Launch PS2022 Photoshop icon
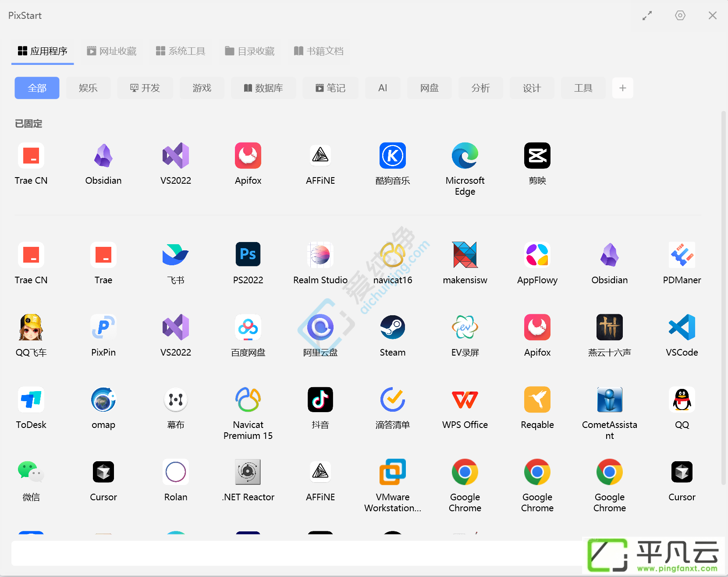 [x=248, y=255]
